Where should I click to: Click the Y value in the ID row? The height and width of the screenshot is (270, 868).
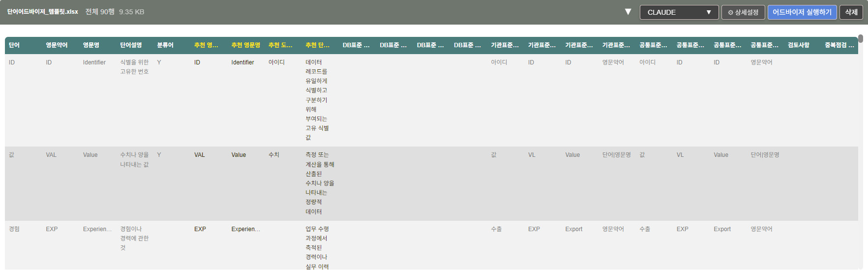[159, 62]
